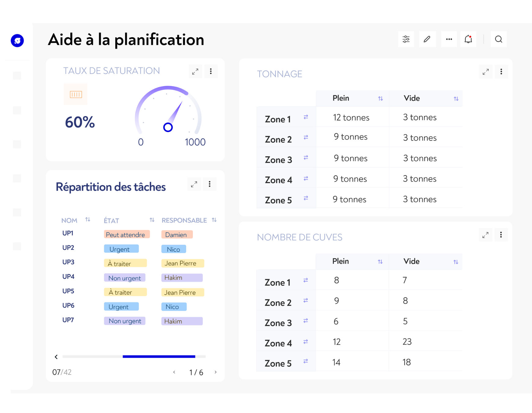Expand the Tonnage panel to fullscreen
This screenshot has width=532, height=413.
[486, 72]
